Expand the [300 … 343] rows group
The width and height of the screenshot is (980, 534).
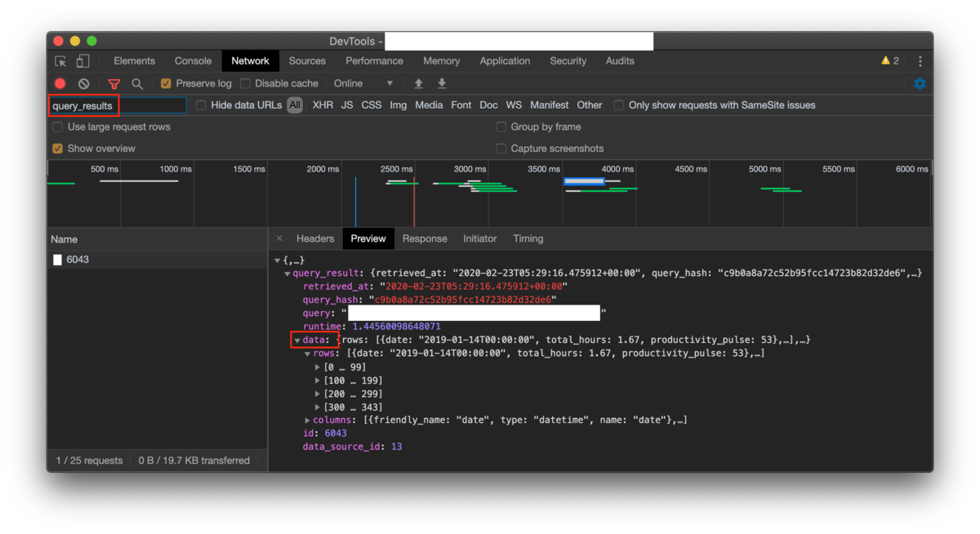tap(318, 407)
